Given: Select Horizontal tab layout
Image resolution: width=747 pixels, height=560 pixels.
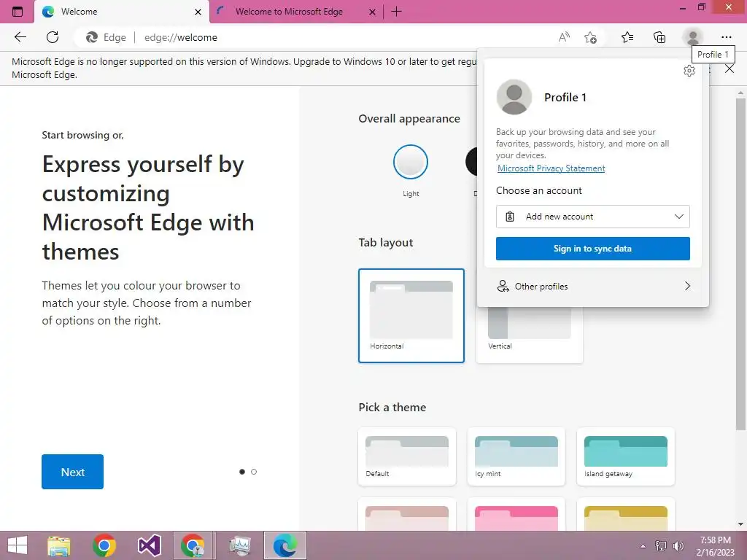Looking at the screenshot, I should pyautogui.click(x=411, y=315).
